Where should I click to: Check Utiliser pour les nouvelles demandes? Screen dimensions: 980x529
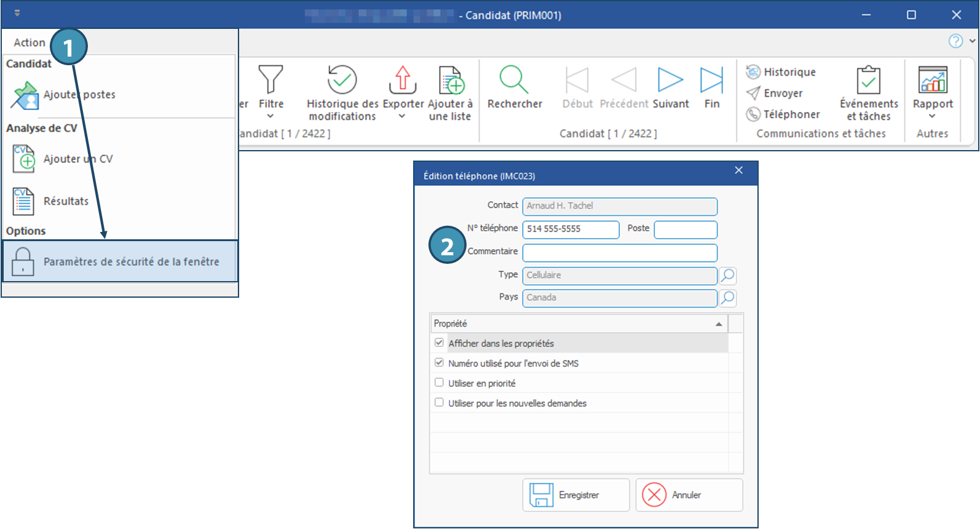439,403
